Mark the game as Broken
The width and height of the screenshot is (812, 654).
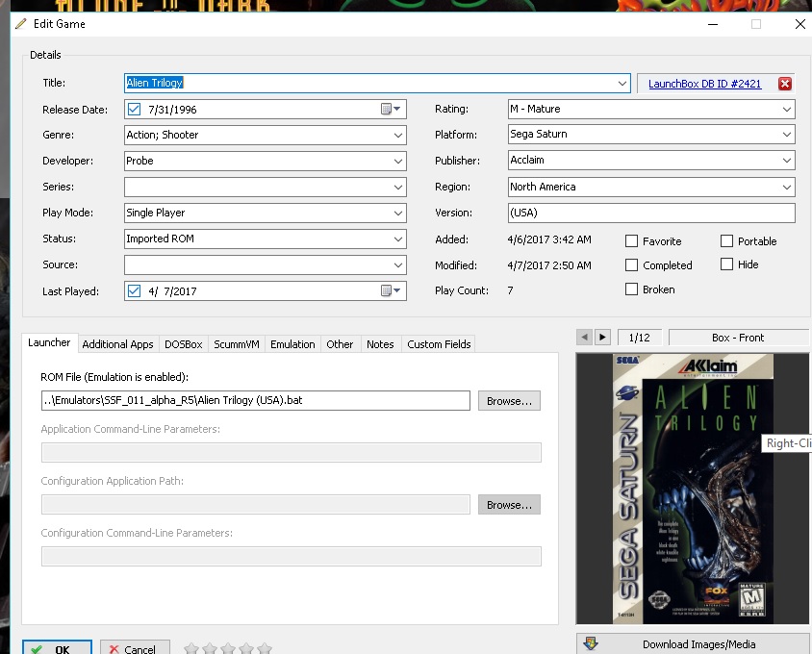(631, 289)
